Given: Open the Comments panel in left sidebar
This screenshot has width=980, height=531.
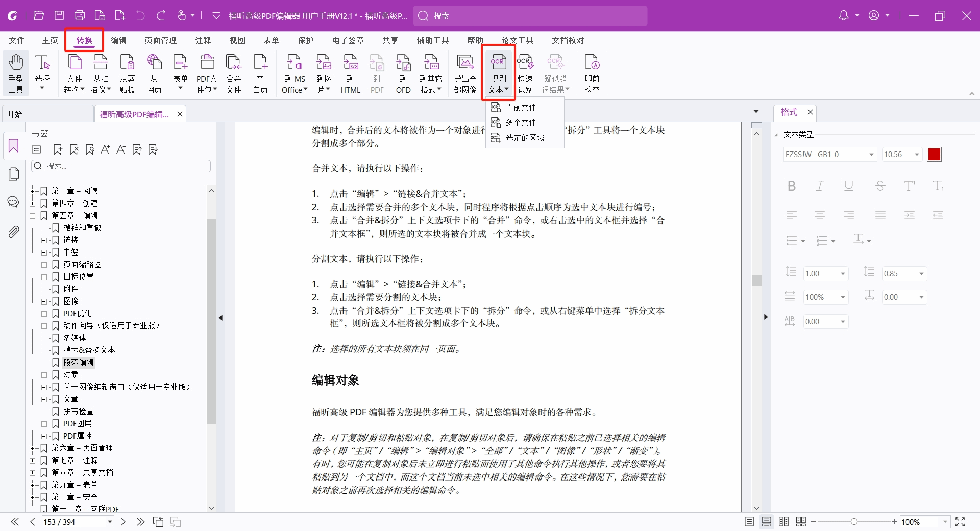Looking at the screenshot, I should point(14,202).
